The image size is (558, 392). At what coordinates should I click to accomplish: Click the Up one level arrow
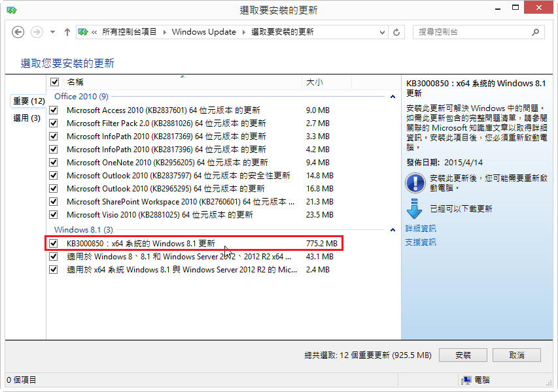[x=67, y=32]
